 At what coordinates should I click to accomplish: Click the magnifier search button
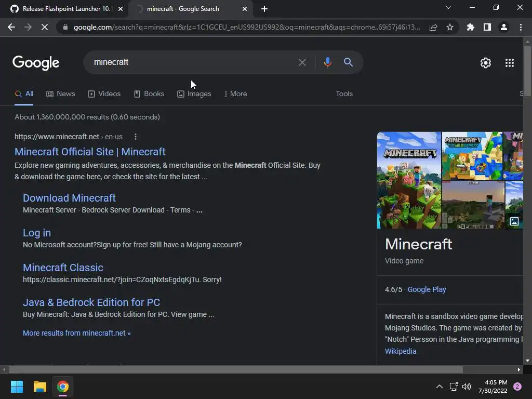(x=348, y=62)
